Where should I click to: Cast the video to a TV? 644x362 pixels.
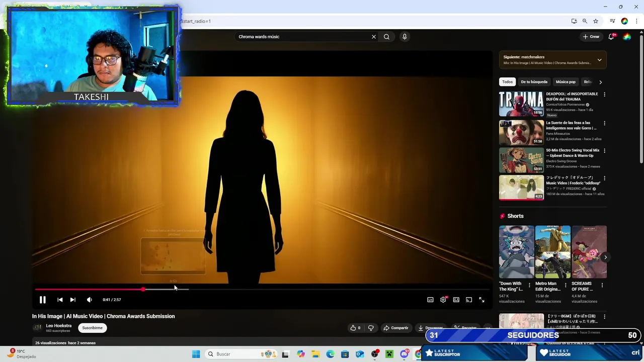click(469, 300)
